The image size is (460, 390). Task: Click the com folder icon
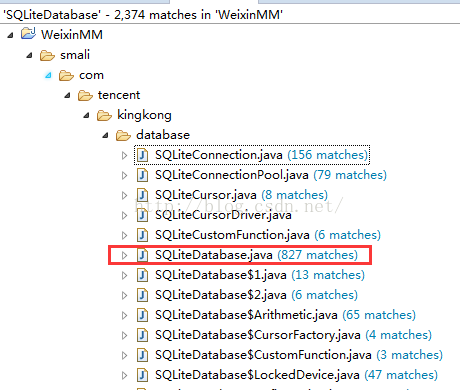coord(66,75)
